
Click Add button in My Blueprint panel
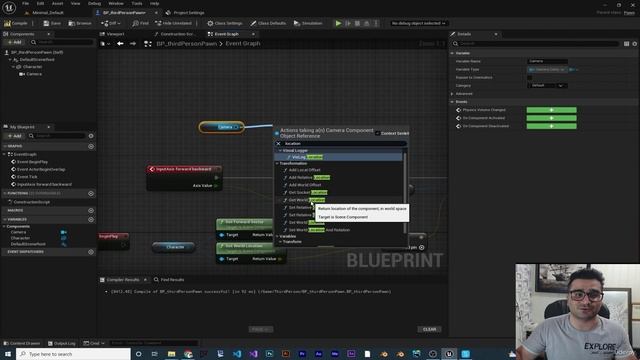[15, 136]
